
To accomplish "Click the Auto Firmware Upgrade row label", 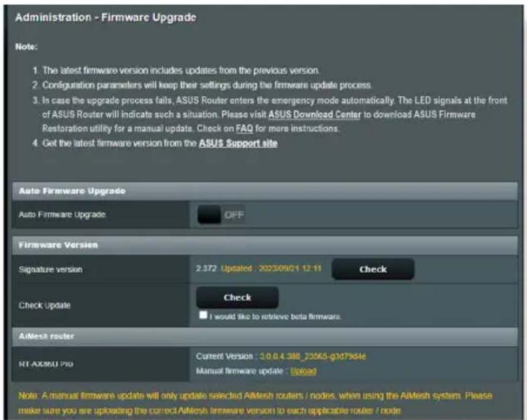I will click(x=62, y=214).
